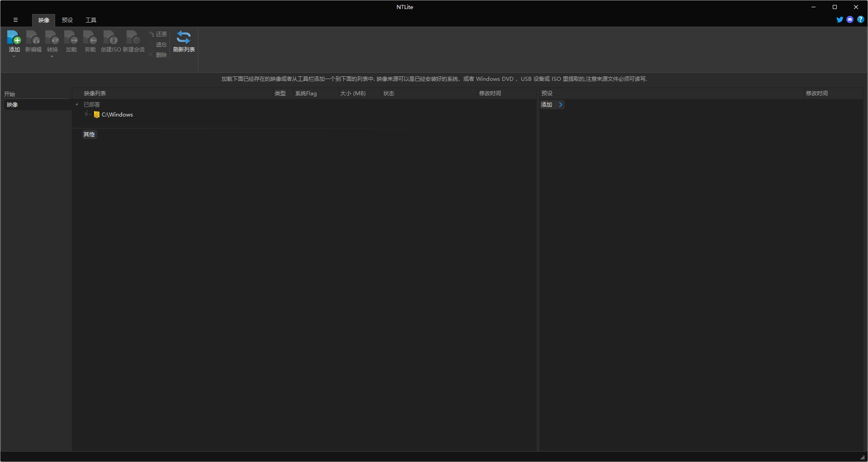The height and width of the screenshot is (462, 868).
Task: Click the 其他 group label
Action: (x=89, y=134)
